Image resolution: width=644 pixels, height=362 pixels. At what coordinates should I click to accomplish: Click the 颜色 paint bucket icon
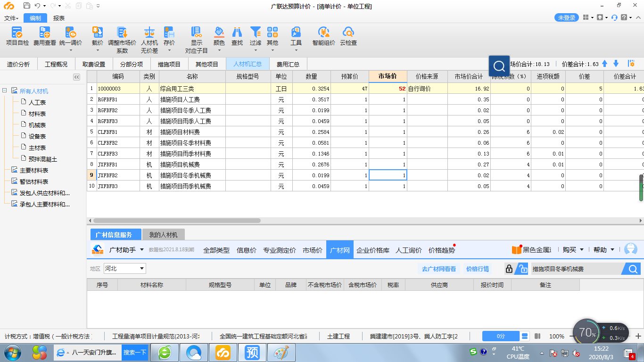[219, 32]
